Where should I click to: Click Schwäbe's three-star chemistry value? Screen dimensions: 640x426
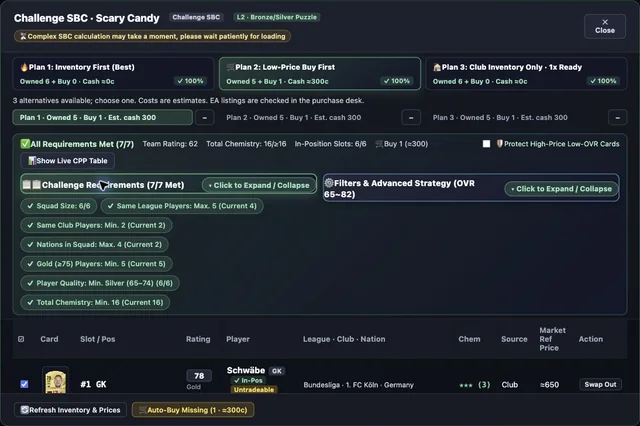click(x=474, y=385)
